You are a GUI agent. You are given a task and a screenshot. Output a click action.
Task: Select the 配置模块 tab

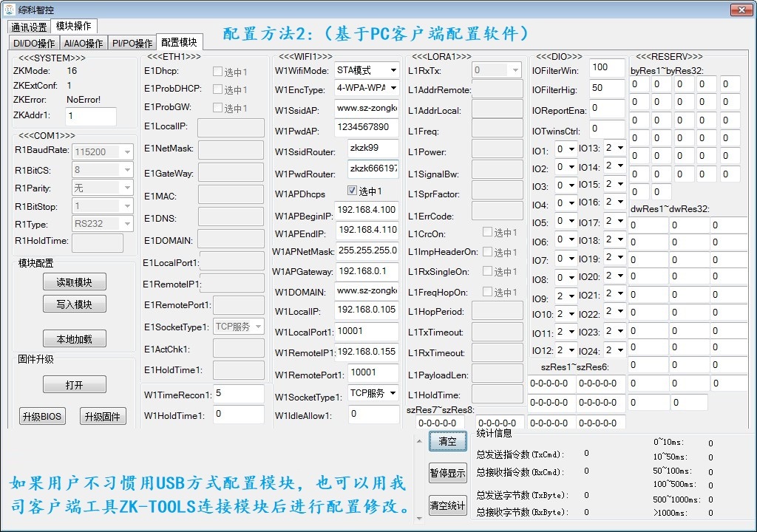[x=179, y=42]
